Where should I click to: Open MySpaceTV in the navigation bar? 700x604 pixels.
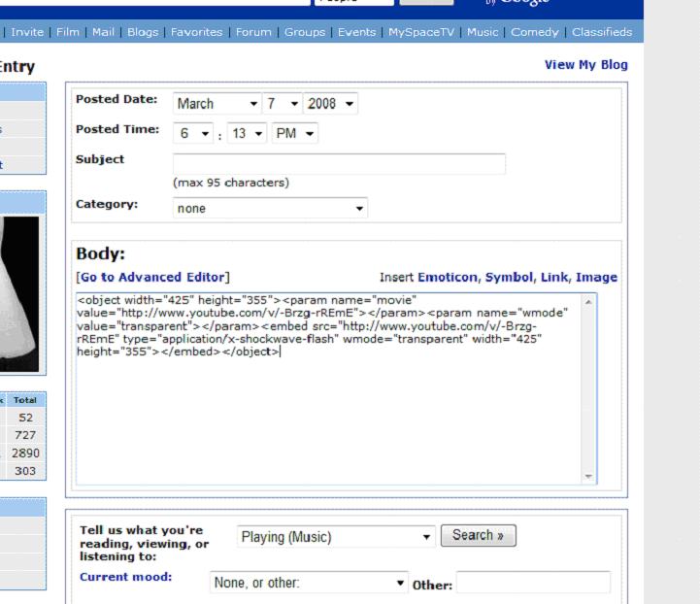pyautogui.click(x=421, y=32)
